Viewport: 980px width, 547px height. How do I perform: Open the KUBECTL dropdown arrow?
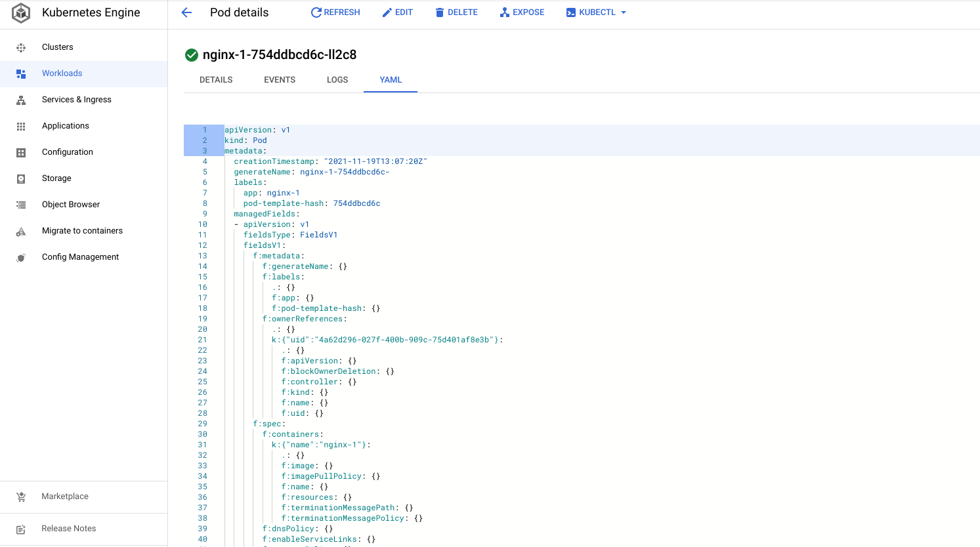pyautogui.click(x=624, y=12)
